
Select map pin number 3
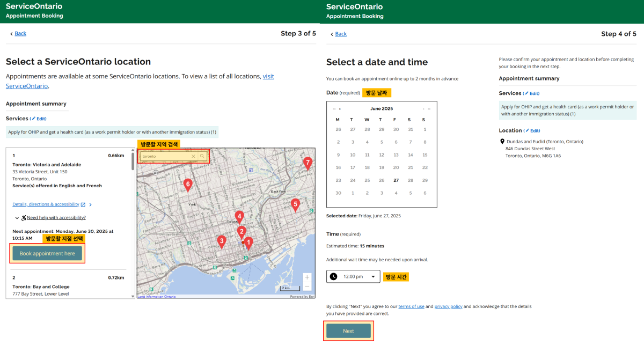(221, 241)
